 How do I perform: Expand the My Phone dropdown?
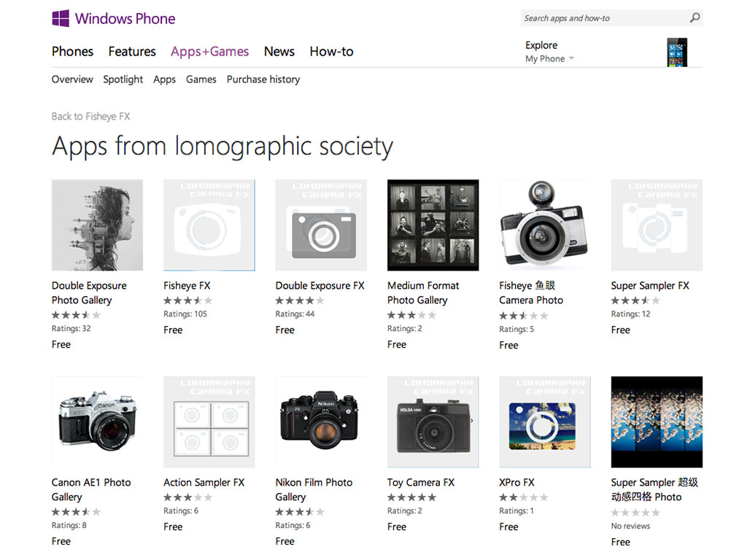tap(549, 59)
